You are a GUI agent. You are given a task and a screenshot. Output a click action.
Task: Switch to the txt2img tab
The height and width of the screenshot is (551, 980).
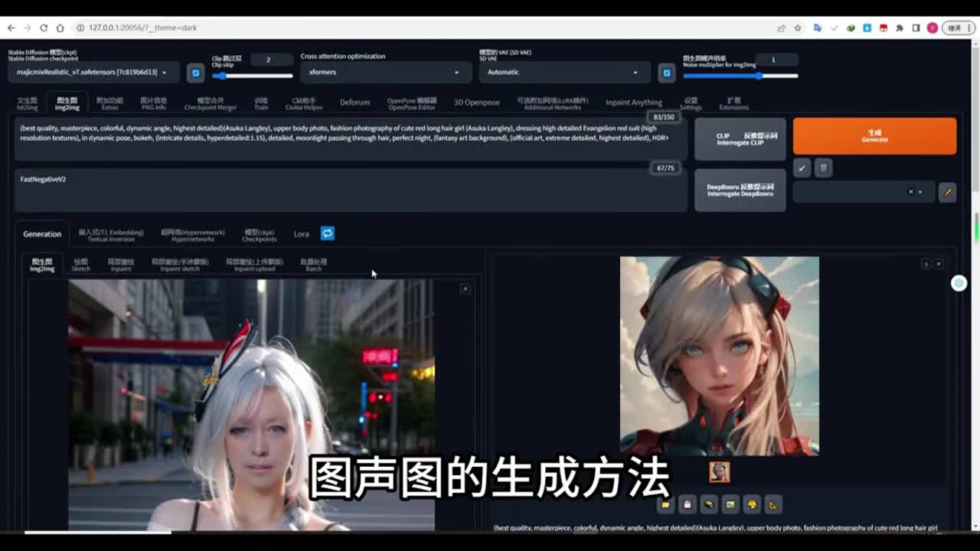28,103
